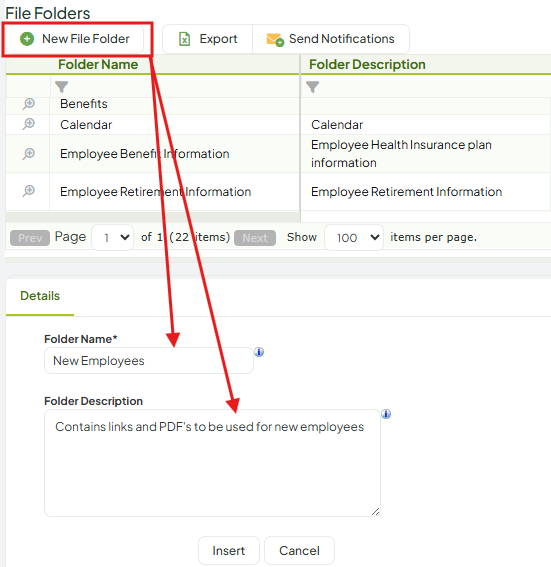The width and height of the screenshot is (551, 567).
Task: Click into the Folder Name input field
Action: pos(149,361)
